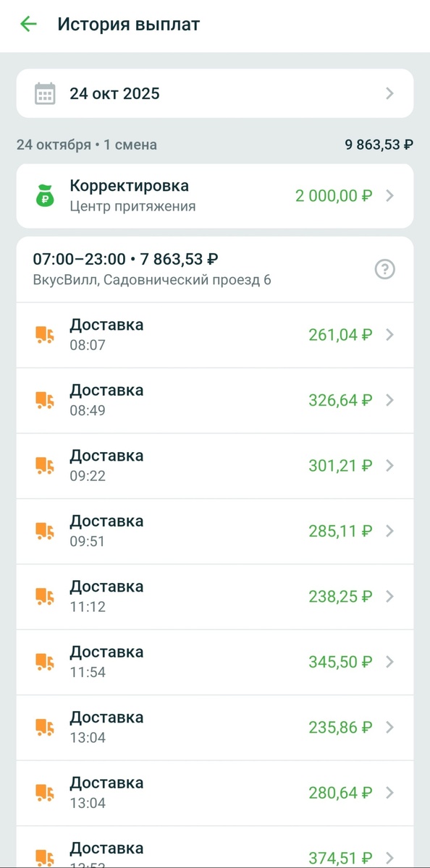Select the truck icon beside the 09:22 delivery

(x=43, y=465)
